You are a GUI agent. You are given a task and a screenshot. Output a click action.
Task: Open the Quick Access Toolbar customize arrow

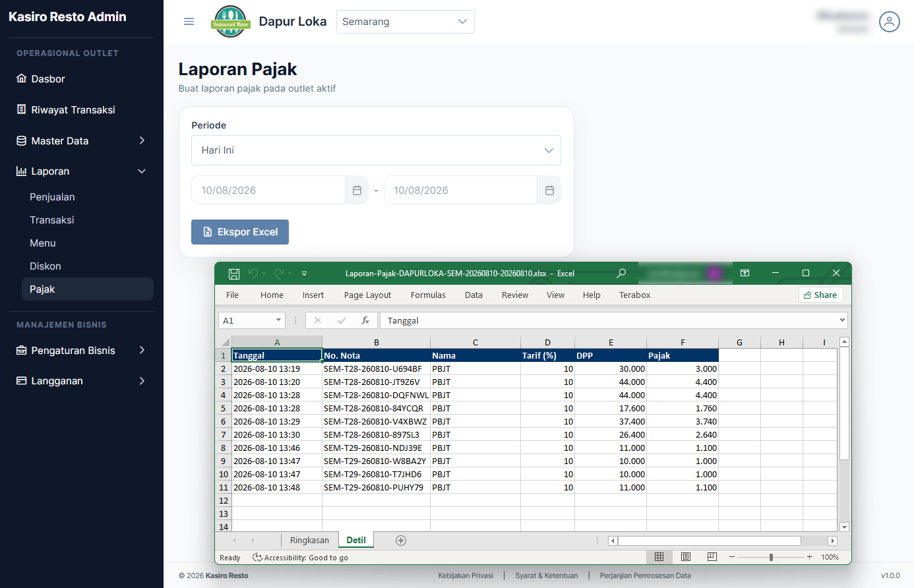304,274
